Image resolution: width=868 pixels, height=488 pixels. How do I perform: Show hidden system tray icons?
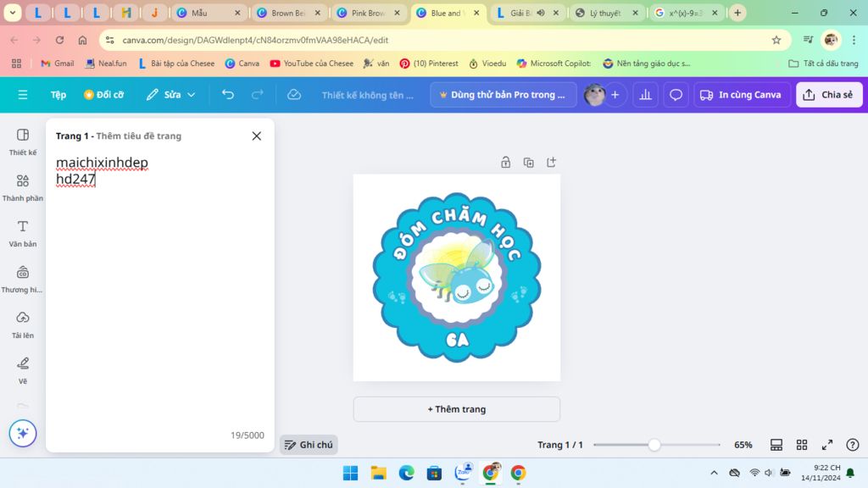[714, 473]
